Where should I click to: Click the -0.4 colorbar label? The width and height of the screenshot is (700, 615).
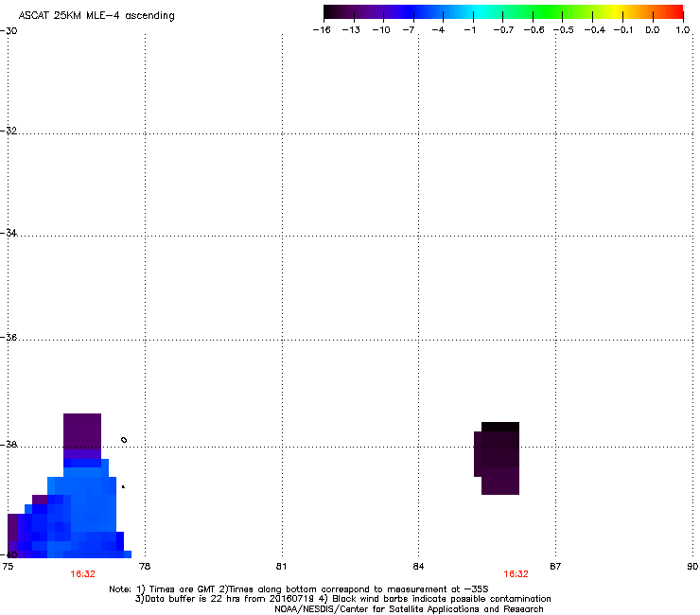pos(595,30)
